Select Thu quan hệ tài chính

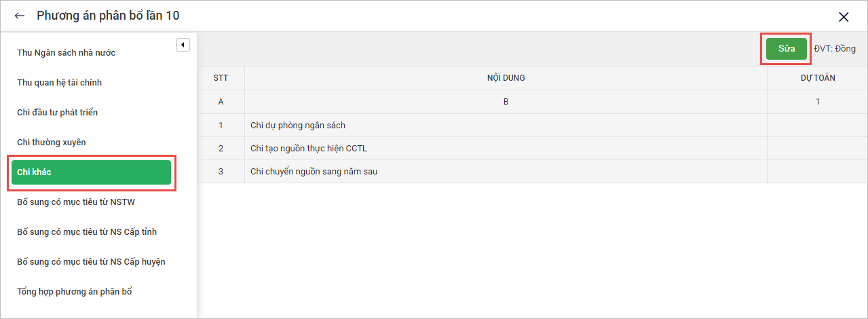pos(60,83)
